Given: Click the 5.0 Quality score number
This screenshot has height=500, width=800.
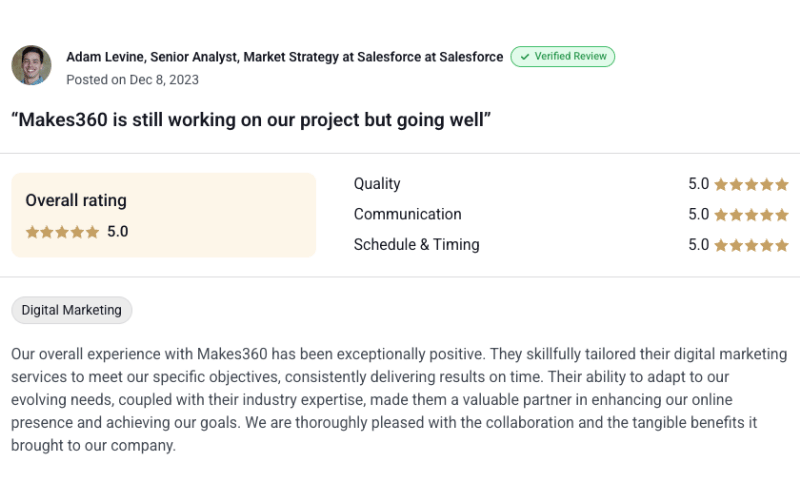Looking at the screenshot, I should pos(698,184).
